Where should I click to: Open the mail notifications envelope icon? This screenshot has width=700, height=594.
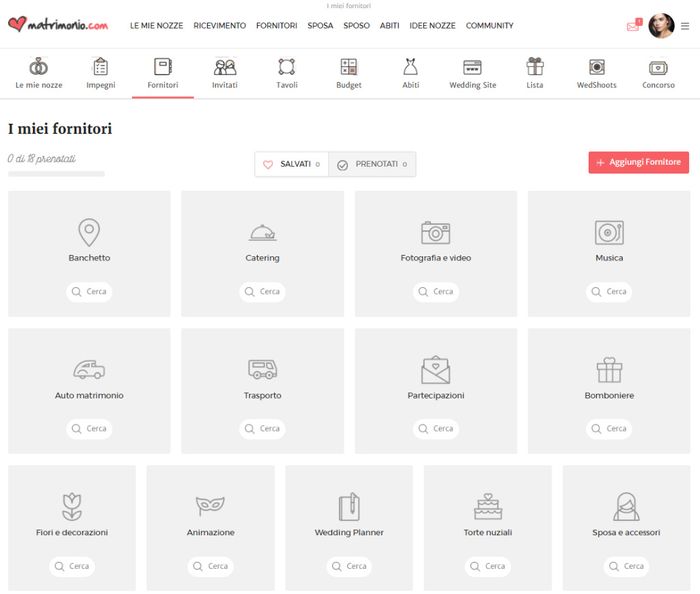tap(632, 26)
